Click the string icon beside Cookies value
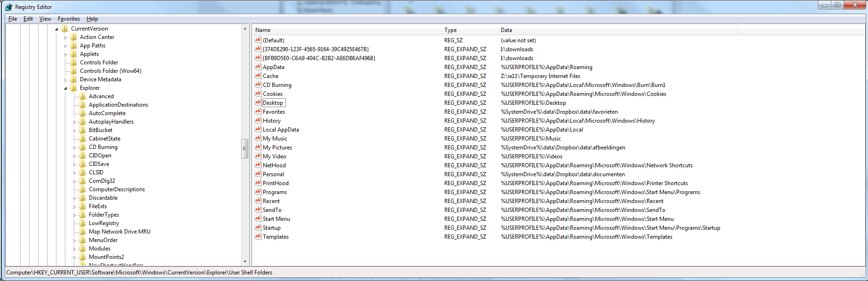 tap(258, 94)
